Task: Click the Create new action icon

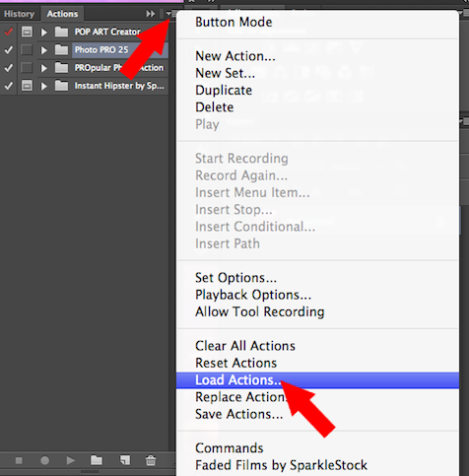Action: (x=125, y=460)
